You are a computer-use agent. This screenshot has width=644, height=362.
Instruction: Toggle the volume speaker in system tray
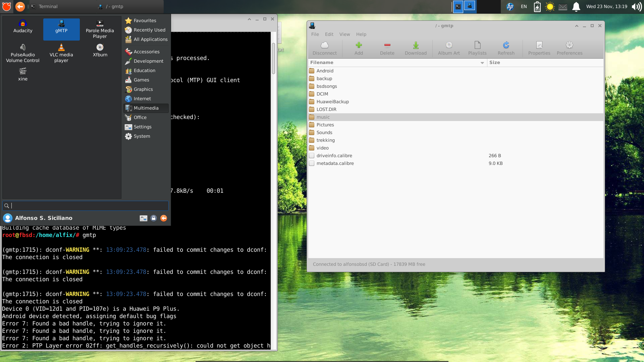coord(636,6)
